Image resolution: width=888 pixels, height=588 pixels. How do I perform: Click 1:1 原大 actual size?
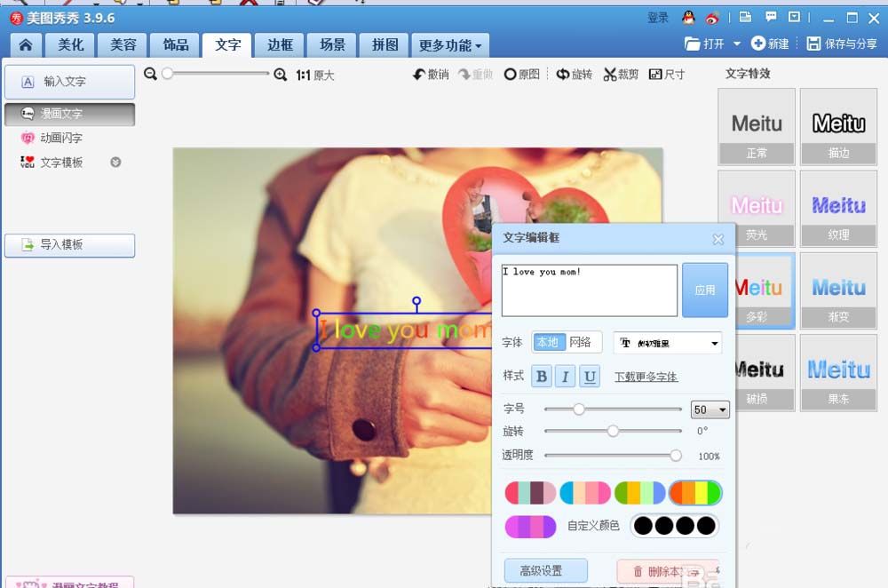click(315, 75)
